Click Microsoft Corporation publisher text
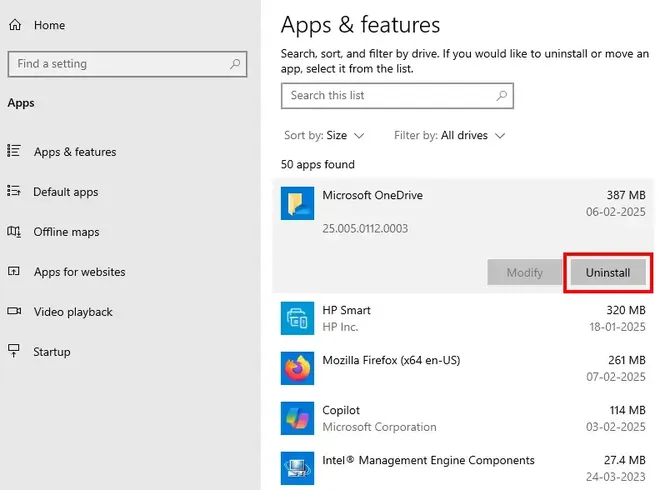The width and height of the screenshot is (660, 490). tap(379, 427)
